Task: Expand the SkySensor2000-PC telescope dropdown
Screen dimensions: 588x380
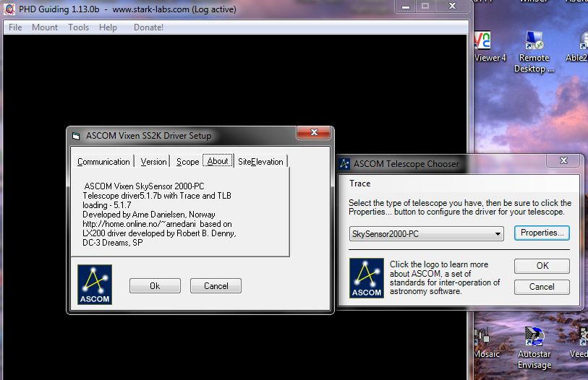Action: tap(426, 234)
